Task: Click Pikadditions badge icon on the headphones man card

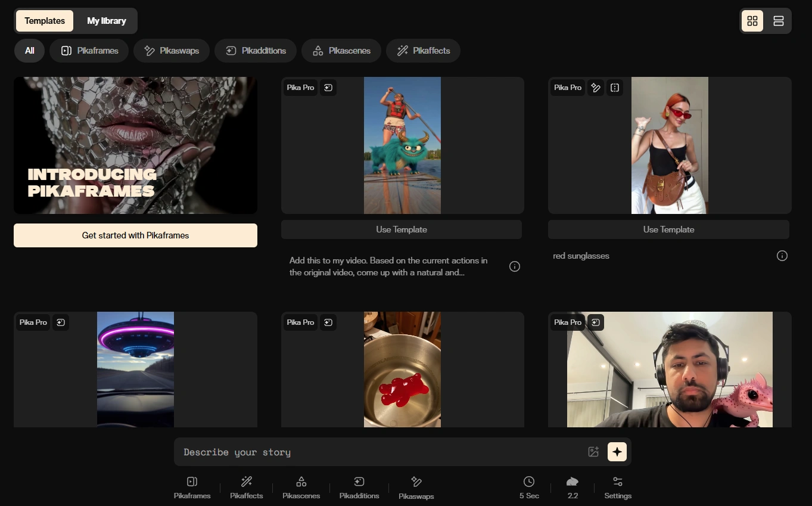Action: click(x=596, y=322)
